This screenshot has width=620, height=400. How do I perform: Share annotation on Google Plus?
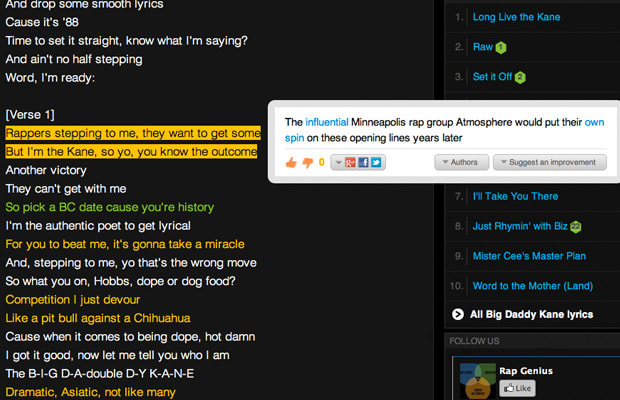[x=350, y=162]
